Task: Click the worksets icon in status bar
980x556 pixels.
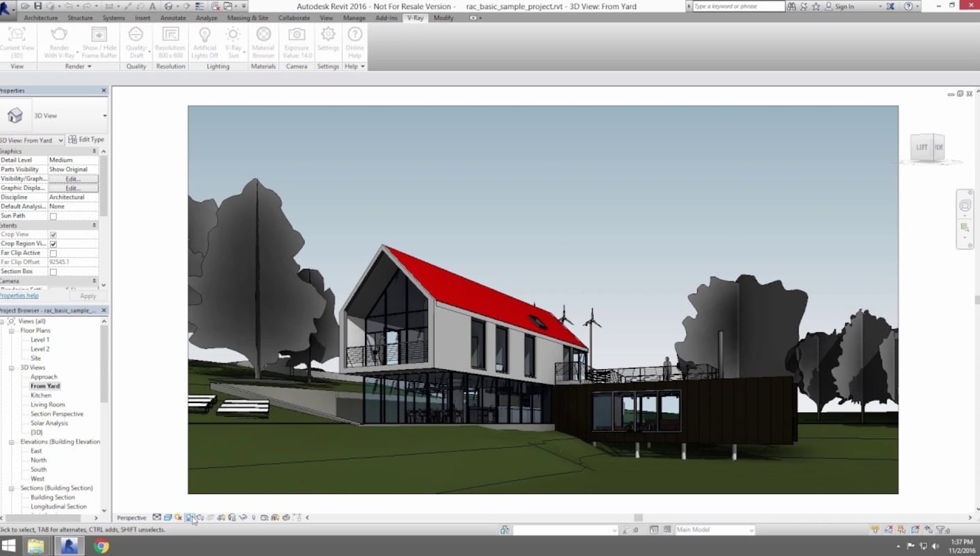Action: pyautogui.click(x=505, y=530)
